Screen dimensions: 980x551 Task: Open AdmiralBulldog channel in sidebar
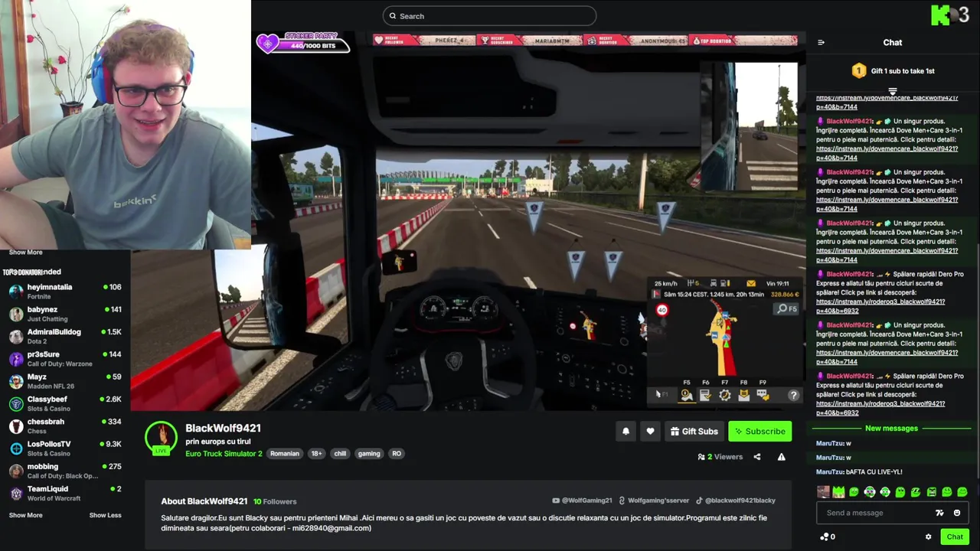65,337
